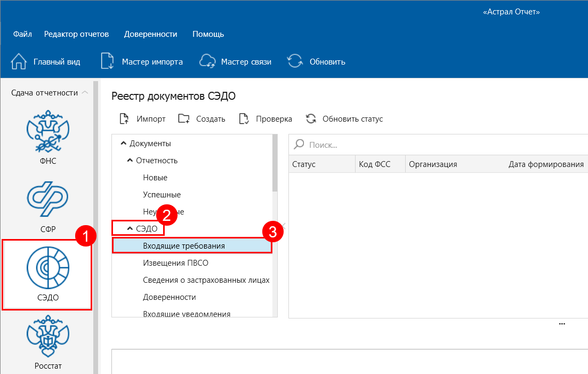Collapse the Отчетность tree node

(130, 161)
